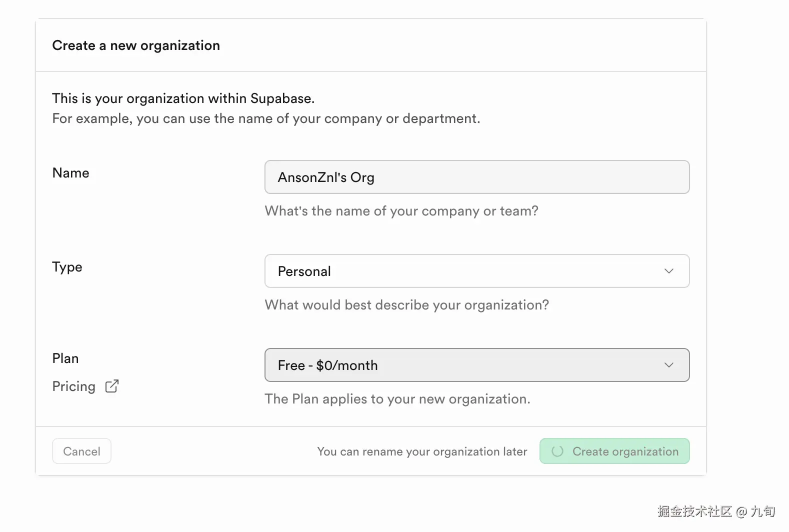The image size is (789, 532).
Task: Click the "best describe your organization" hint
Action: pos(406,305)
